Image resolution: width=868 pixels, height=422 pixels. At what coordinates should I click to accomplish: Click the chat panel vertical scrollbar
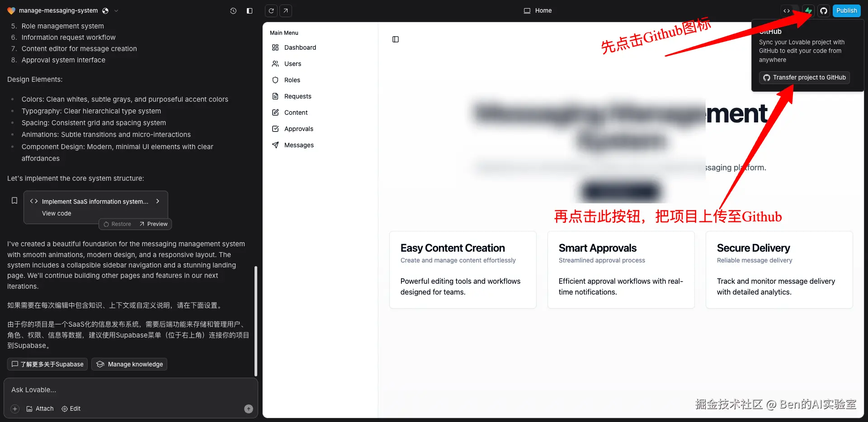pos(256,321)
